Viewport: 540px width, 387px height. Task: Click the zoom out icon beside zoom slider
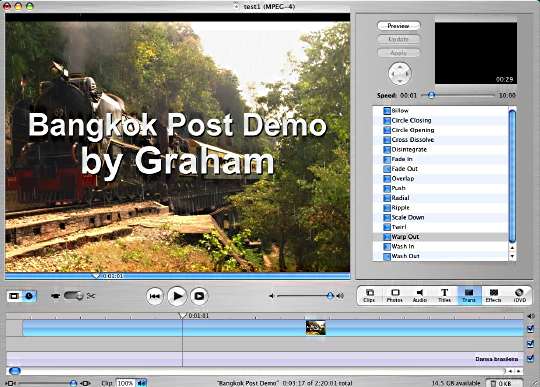(x=10, y=383)
